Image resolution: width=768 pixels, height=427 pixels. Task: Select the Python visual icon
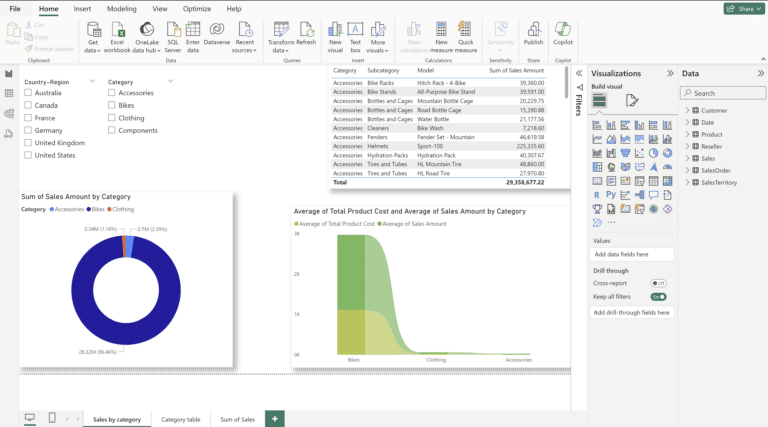click(x=611, y=195)
